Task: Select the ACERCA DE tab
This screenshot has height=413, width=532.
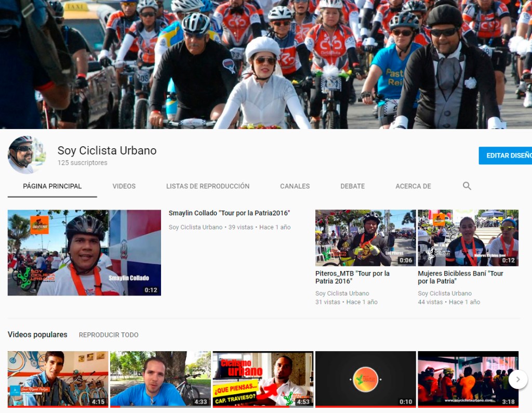Action: point(413,186)
